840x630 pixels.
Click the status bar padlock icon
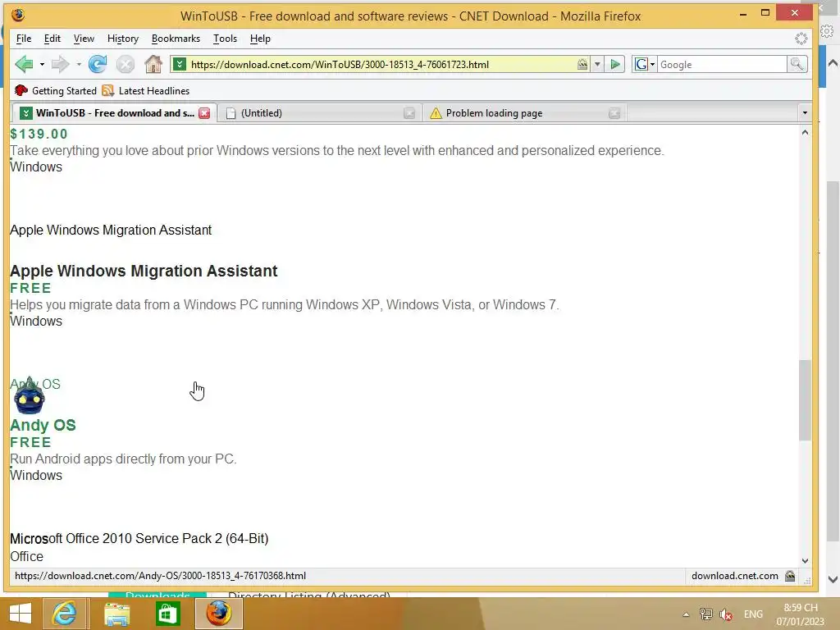[790, 576]
